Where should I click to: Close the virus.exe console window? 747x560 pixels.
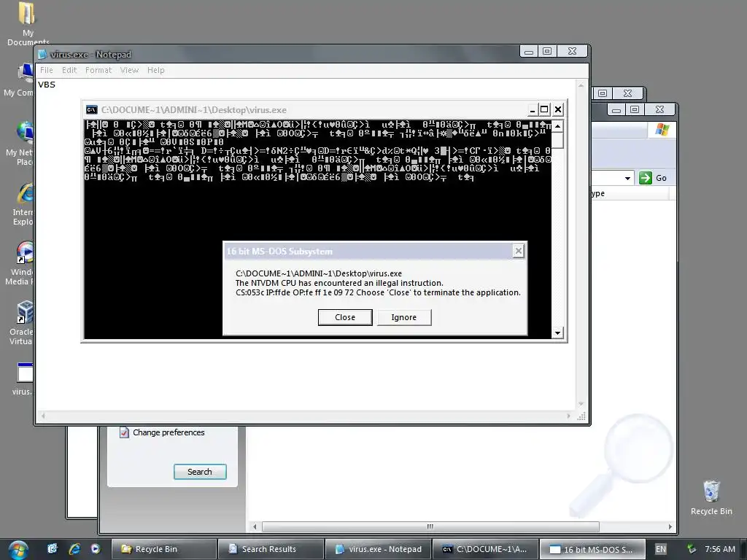pyautogui.click(x=558, y=109)
